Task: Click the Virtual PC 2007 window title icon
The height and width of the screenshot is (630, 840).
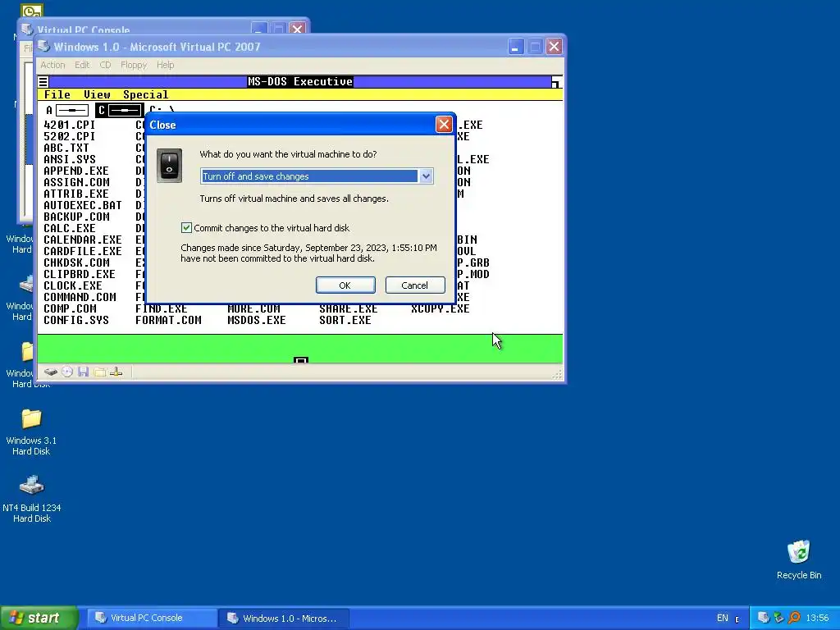Action: (x=44, y=47)
